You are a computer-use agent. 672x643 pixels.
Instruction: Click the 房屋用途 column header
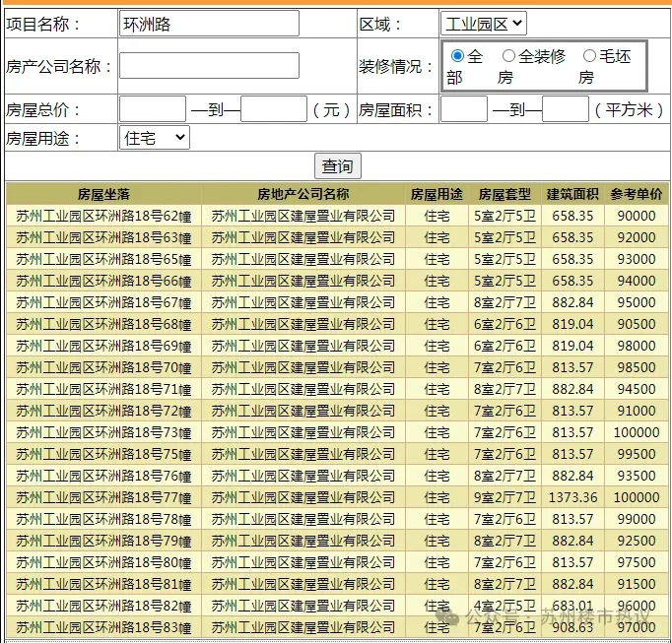point(437,195)
